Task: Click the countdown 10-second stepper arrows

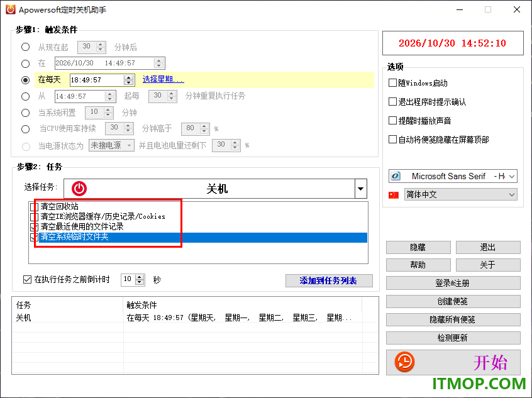Action: 140,280
